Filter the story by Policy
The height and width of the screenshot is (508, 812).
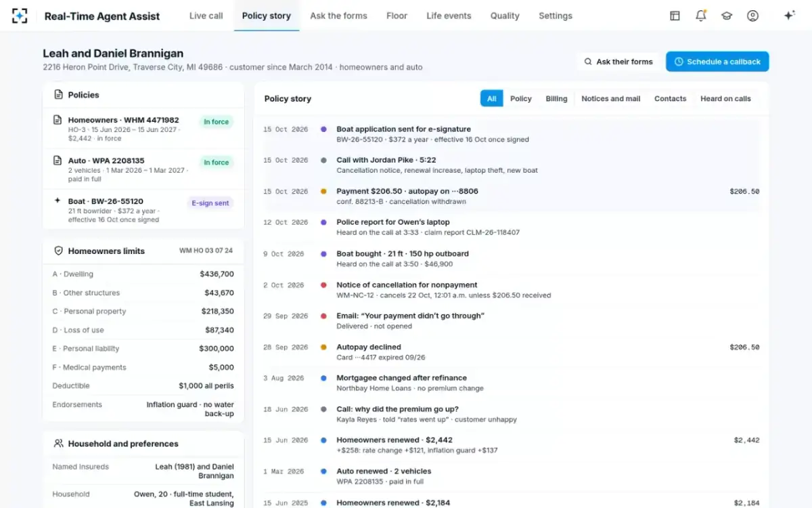(x=521, y=98)
